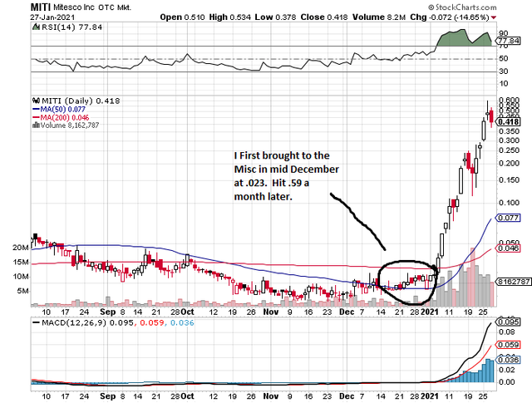Click the candlestick icon beside MITI (Daily)
Image resolution: width=532 pixels, height=403 pixels.
click(x=36, y=101)
